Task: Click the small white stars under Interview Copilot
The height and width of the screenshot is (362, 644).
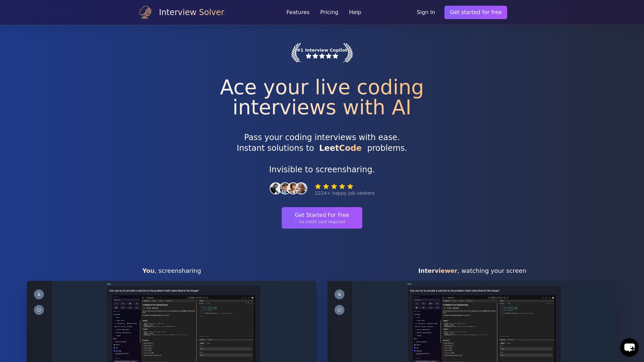Action: [x=322, y=56]
